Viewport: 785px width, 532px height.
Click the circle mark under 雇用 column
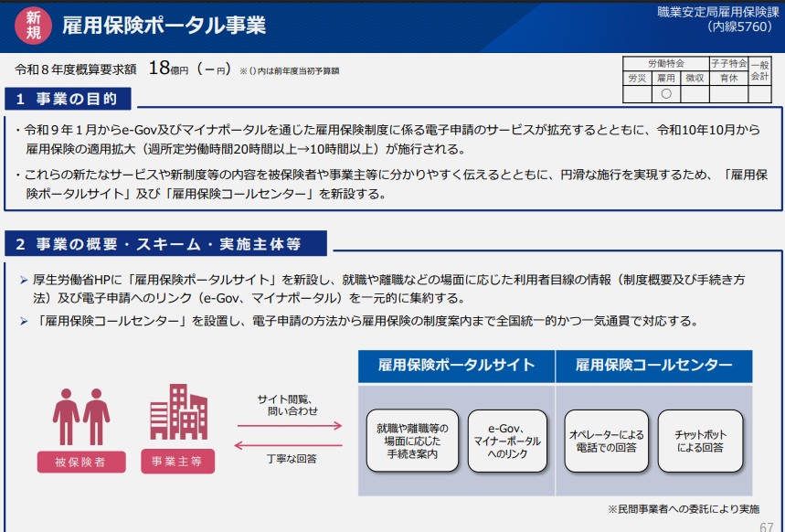[666, 93]
